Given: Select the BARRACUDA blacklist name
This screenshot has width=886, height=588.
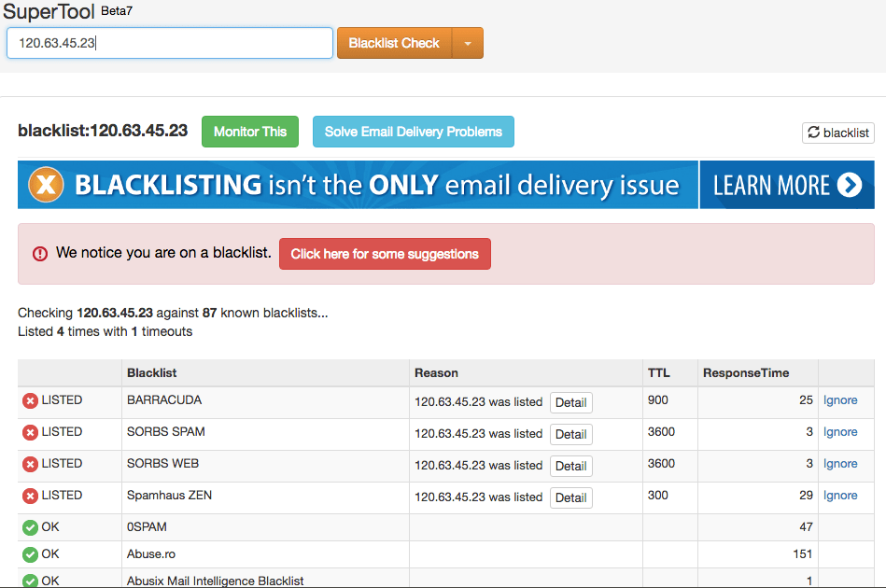Looking at the screenshot, I should point(164,399).
